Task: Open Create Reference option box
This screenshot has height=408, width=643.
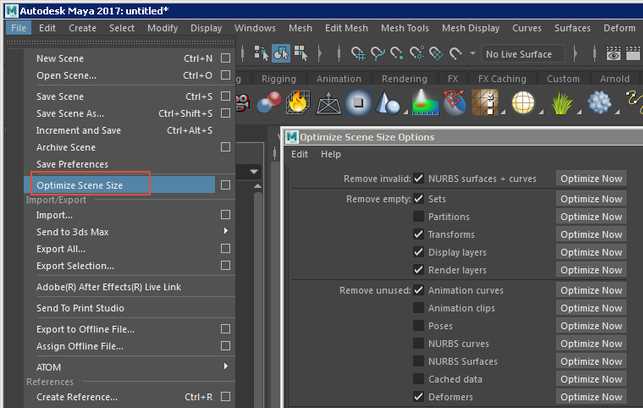Action: (x=226, y=397)
